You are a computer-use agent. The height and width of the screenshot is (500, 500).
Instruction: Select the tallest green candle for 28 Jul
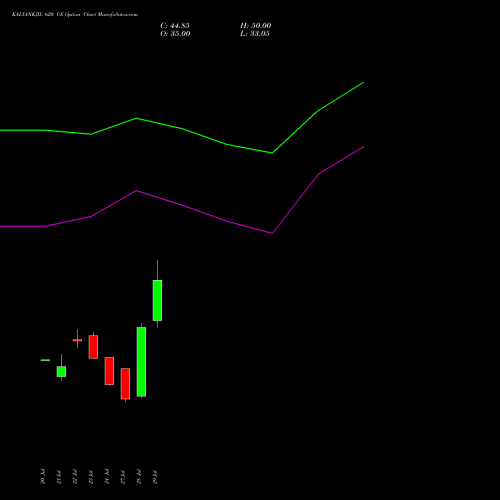point(141,362)
